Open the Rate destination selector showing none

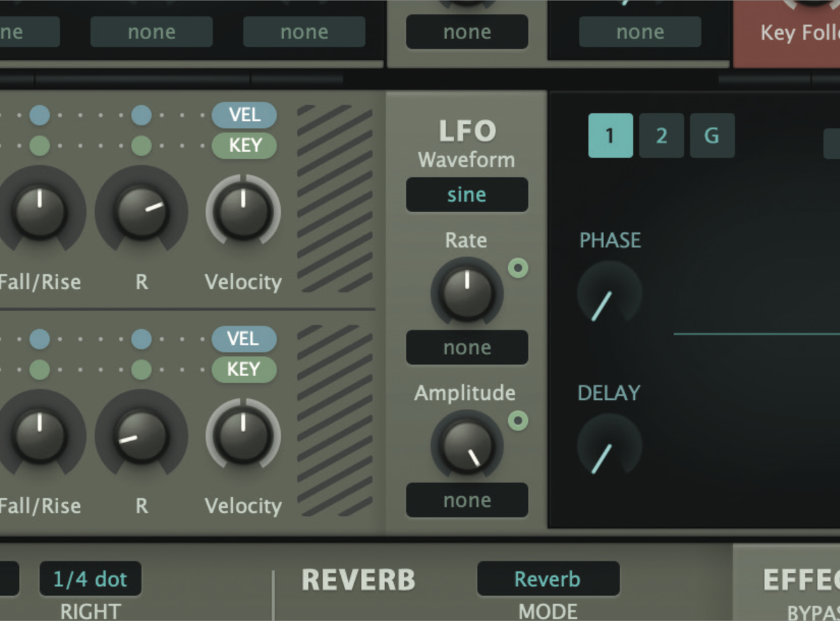point(466,347)
